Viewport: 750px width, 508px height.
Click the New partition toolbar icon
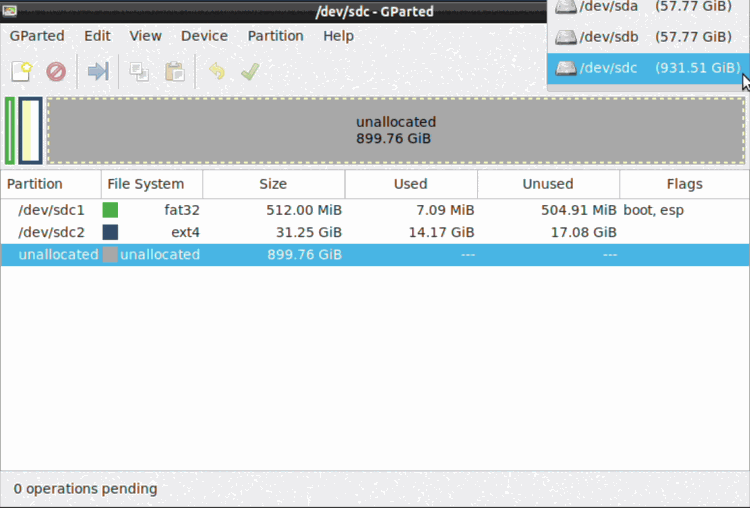point(21,72)
